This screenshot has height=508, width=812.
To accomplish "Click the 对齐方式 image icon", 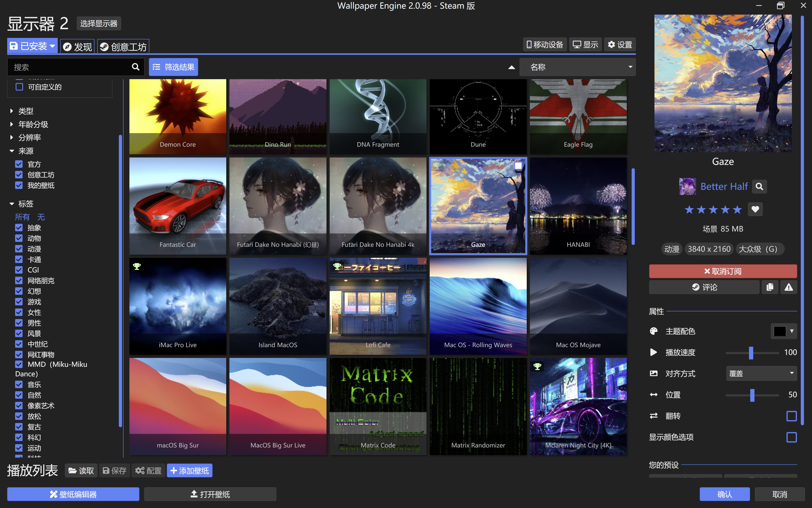I will [654, 373].
